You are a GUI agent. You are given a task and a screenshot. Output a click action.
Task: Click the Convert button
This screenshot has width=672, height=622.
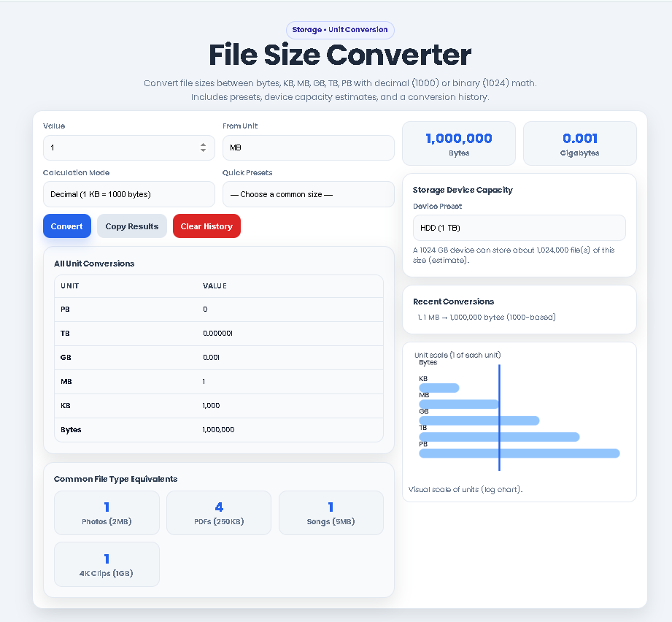tap(66, 226)
